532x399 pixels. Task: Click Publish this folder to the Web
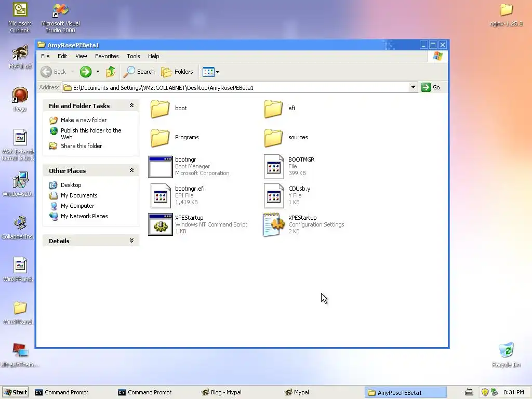click(x=91, y=134)
